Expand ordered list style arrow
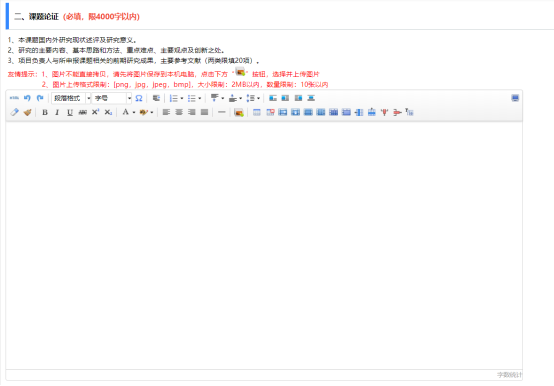The width and height of the screenshot is (554, 386). pos(182,98)
